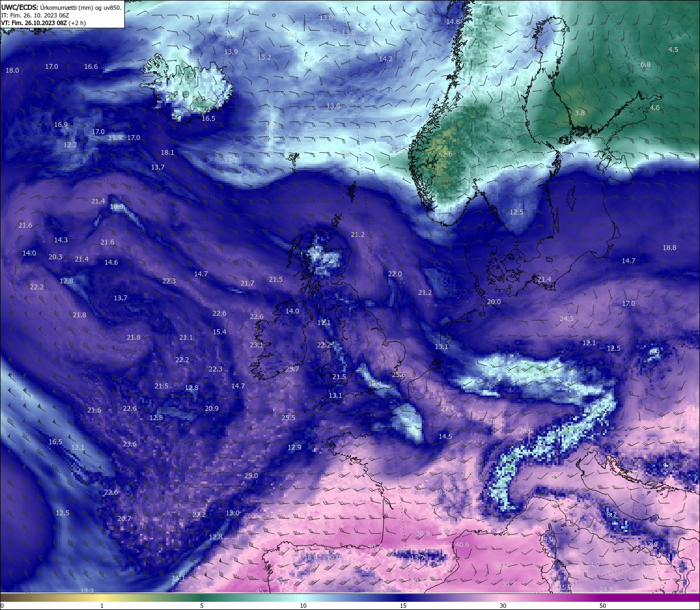Click the 3.8 value on the map

[580, 113]
